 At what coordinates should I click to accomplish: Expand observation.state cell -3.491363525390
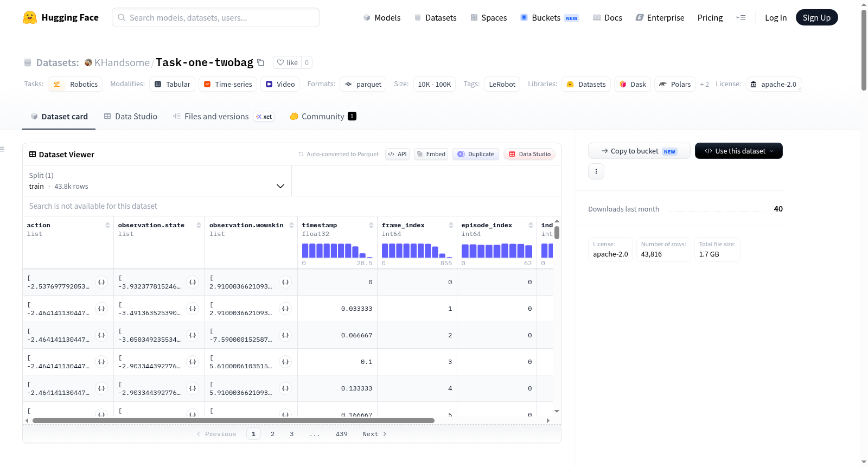click(193, 309)
